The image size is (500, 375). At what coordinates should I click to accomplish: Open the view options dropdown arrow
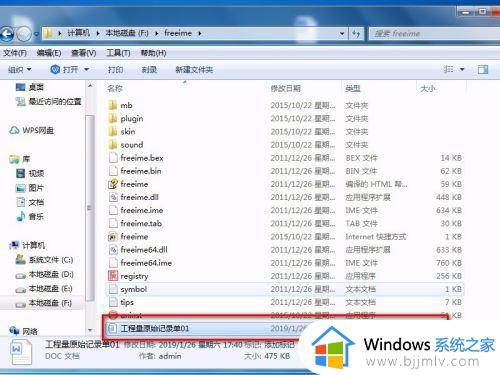coord(462,69)
